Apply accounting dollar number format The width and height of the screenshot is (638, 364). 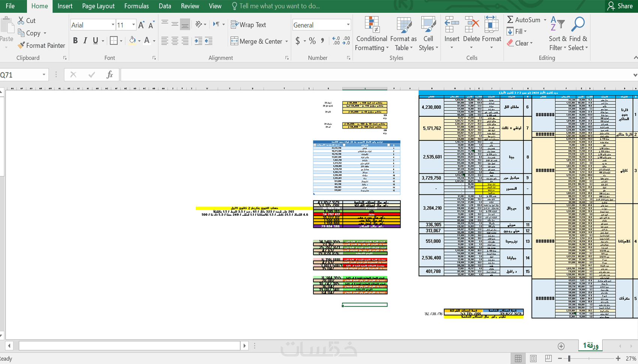tap(298, 41)
